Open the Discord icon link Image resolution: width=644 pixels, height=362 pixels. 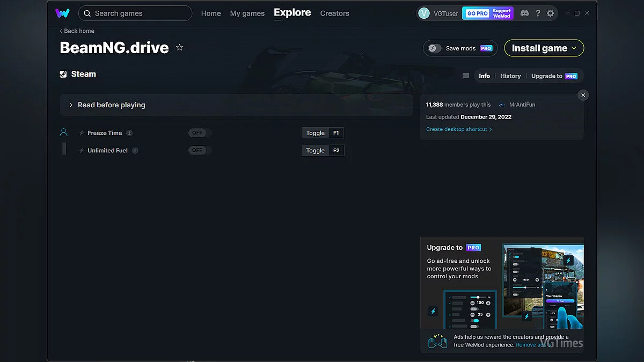pyautogui.click(x=524, y=13)
